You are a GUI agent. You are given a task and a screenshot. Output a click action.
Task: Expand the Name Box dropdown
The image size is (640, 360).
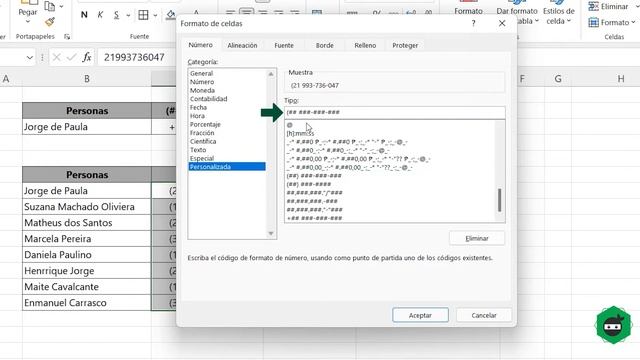pos(29,58)
